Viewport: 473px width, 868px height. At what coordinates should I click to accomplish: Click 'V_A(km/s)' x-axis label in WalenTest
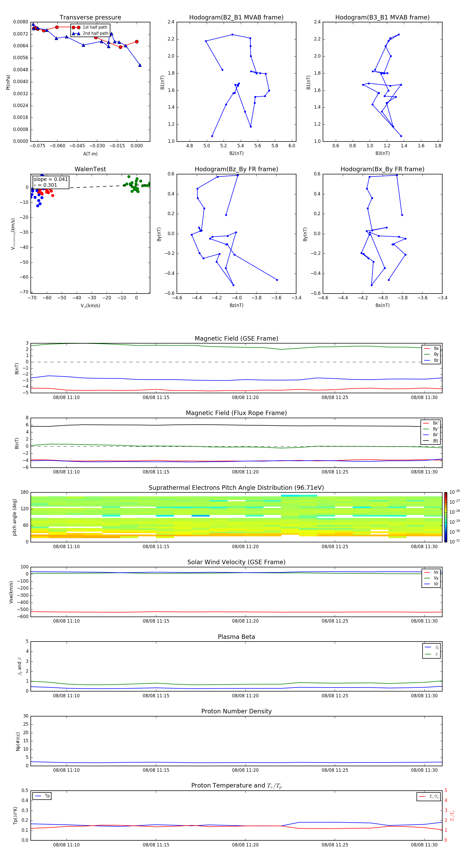[90, 306]
